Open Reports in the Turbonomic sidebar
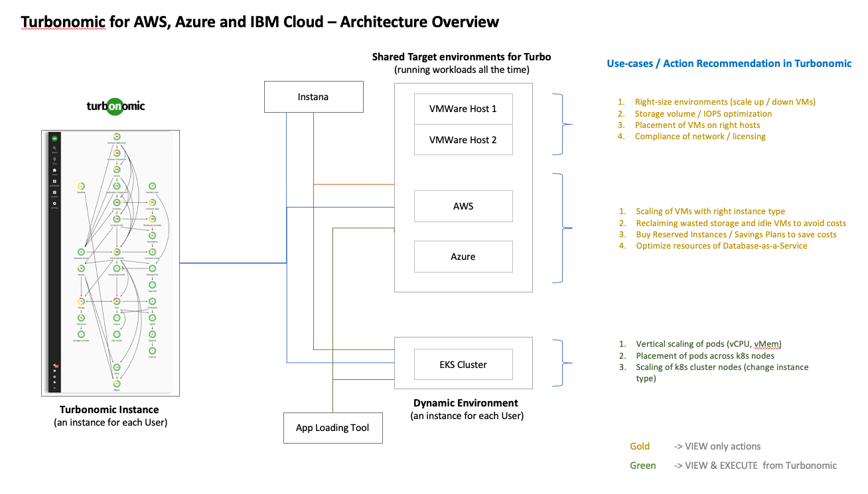 point(54,194)
